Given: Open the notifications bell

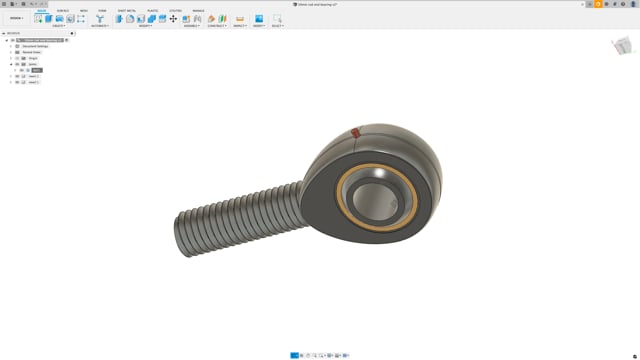Looking at the screenshot, I should tap(615, 4).
